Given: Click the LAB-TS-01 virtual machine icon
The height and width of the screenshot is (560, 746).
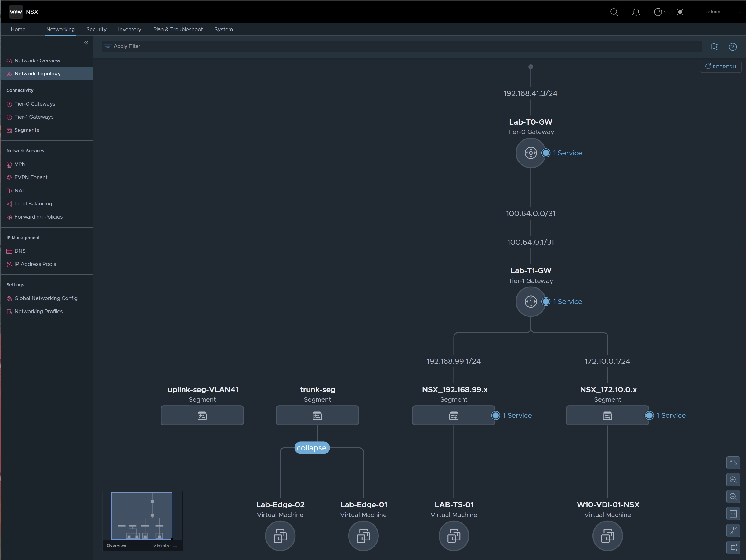Looking at the screenshot, I should [454, 536].
